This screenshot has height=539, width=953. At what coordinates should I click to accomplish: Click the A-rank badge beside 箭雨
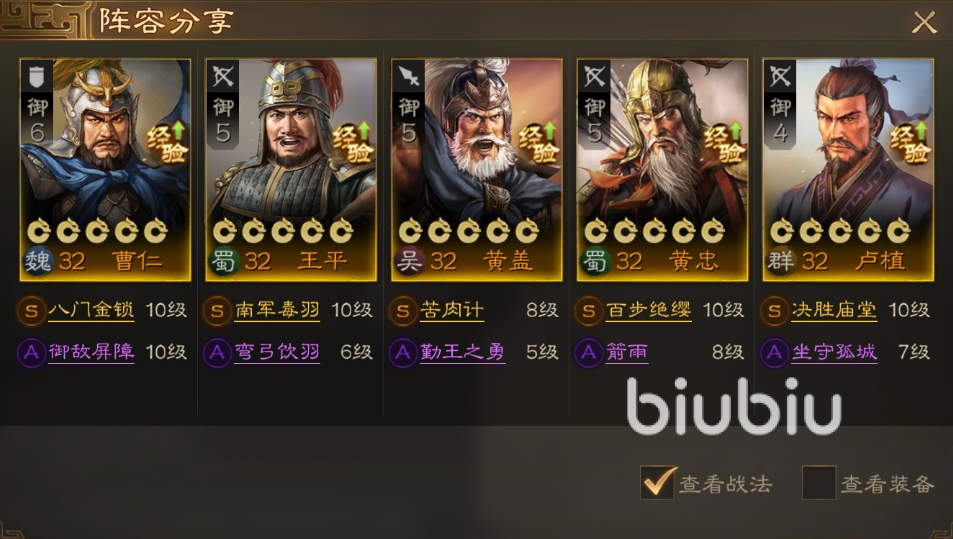point(588,353)
